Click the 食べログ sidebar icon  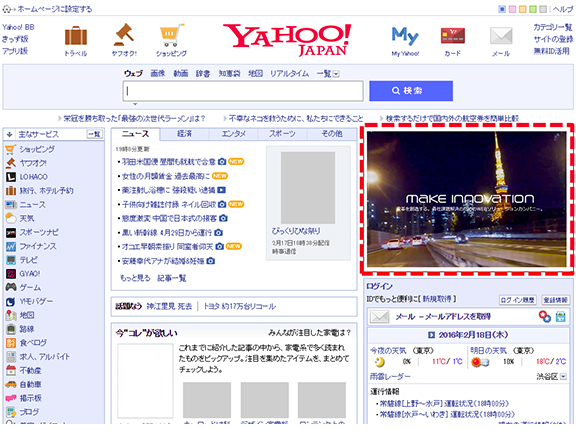point(11,343)
